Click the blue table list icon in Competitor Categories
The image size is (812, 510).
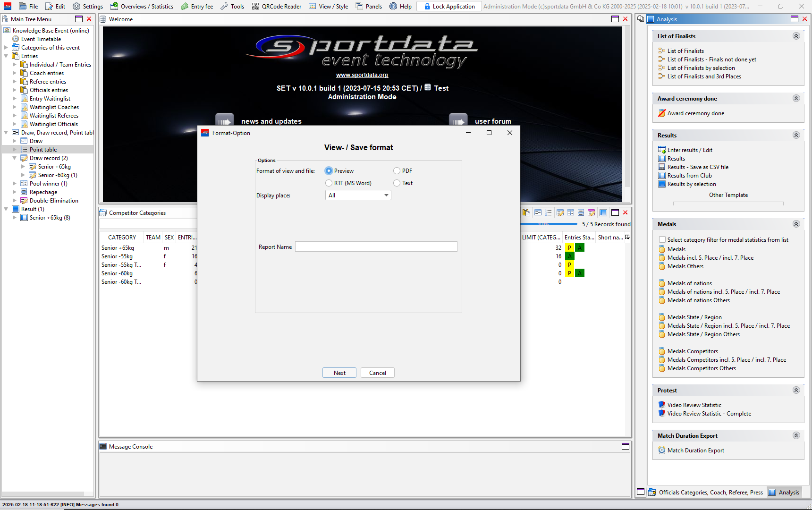[603, 213]
